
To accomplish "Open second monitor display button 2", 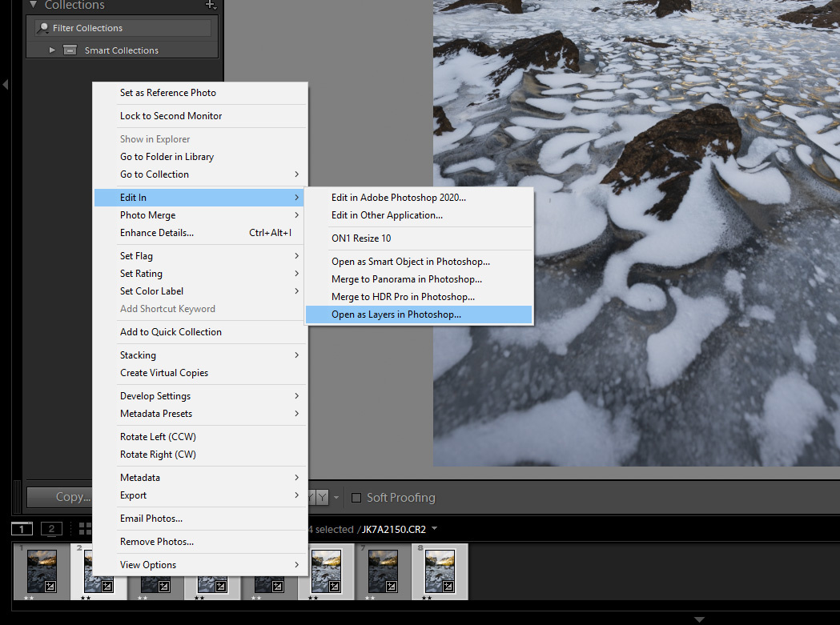I will pos(51,529).
